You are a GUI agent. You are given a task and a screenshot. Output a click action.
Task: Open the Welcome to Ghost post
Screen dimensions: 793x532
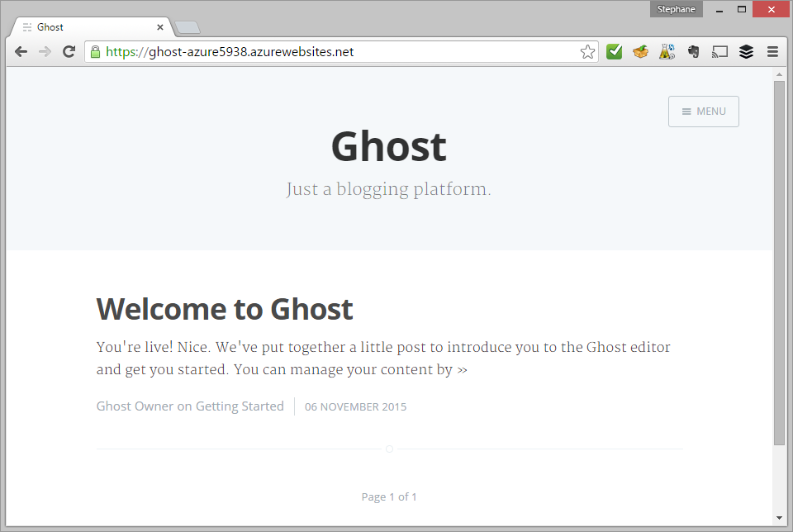tap(225, 309)
